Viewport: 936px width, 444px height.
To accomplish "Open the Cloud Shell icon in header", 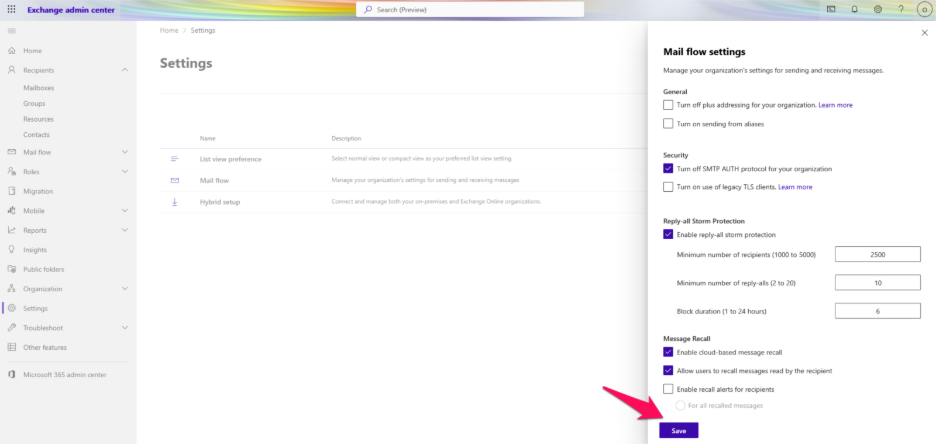I will [x=831, y=9].
